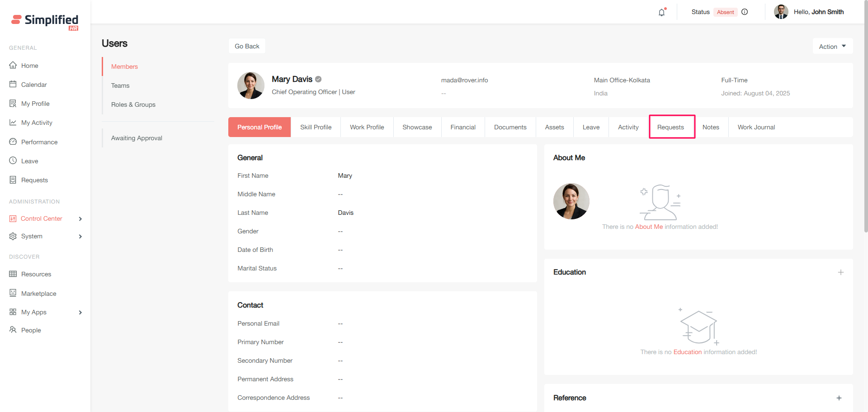The width and height of the screenshot is (868, 412).
Task: Expand the System submenu
Action: pos(80,237)
